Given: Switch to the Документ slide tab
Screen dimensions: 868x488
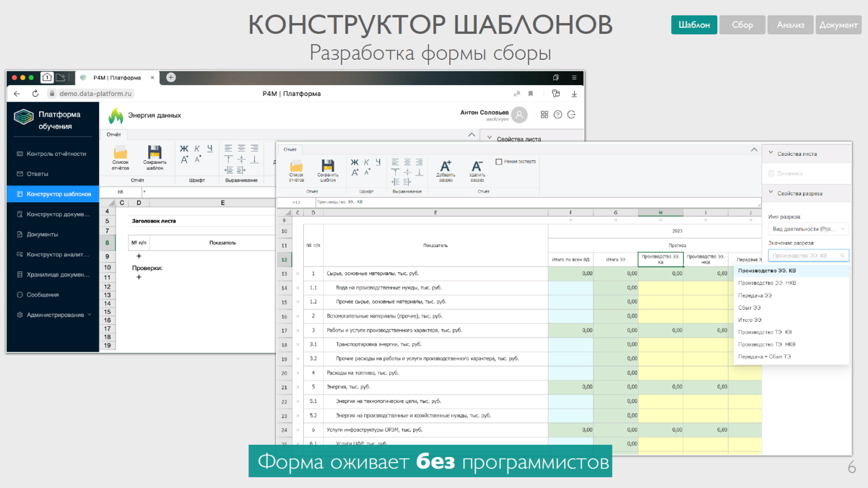Looking at the screenshot, I should click(x=838, y=25).
